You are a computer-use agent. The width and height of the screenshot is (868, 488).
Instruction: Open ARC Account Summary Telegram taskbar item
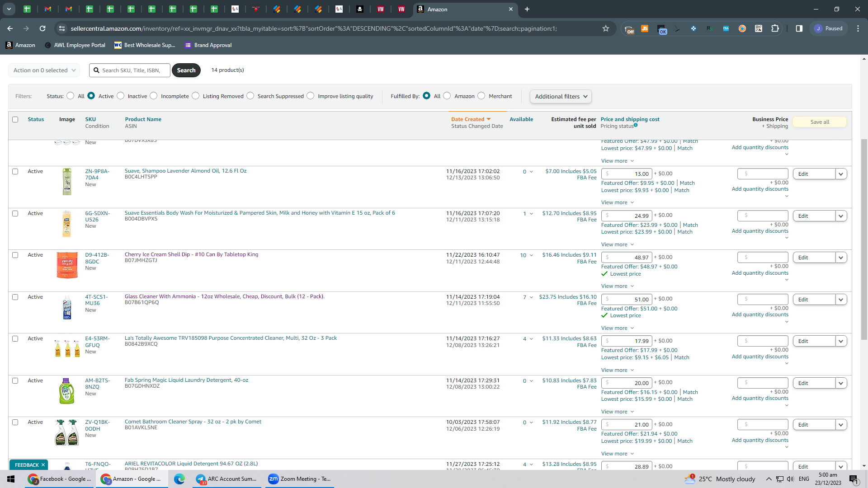tap(227, 479)
